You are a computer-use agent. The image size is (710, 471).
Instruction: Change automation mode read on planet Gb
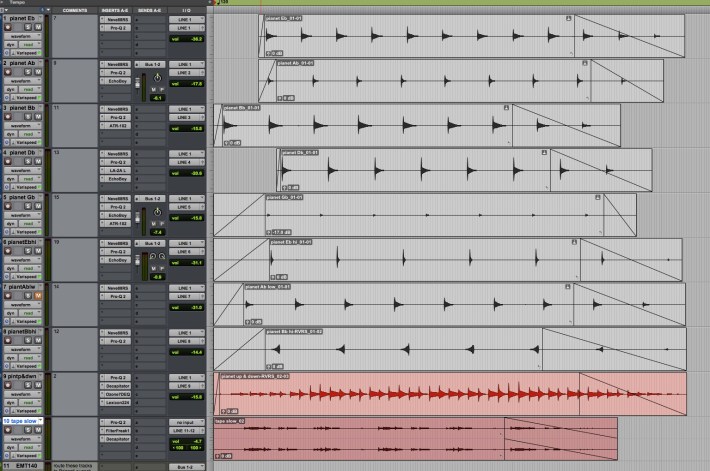pos(33,225)
